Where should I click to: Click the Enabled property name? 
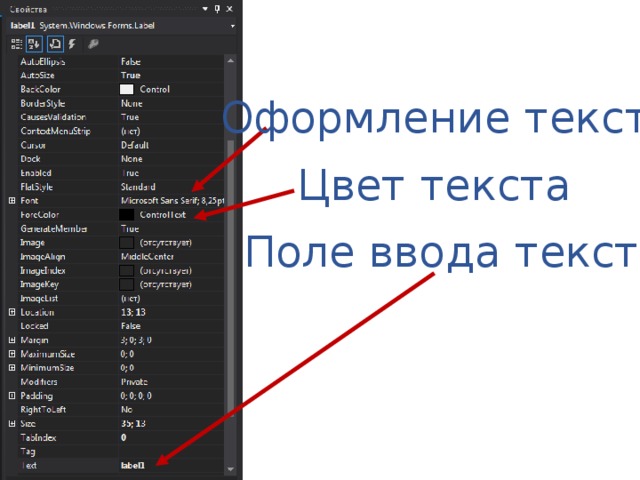pos(36,173)
